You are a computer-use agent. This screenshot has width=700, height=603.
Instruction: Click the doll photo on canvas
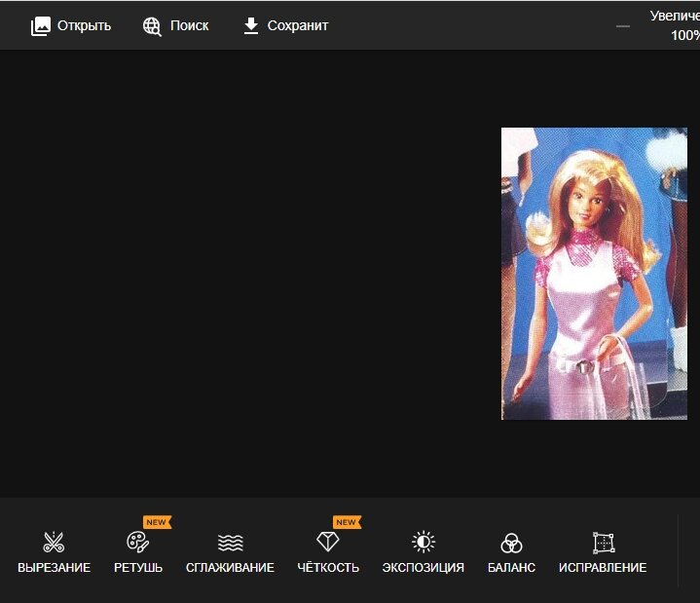pyautogui.click(x=594, y=274)
